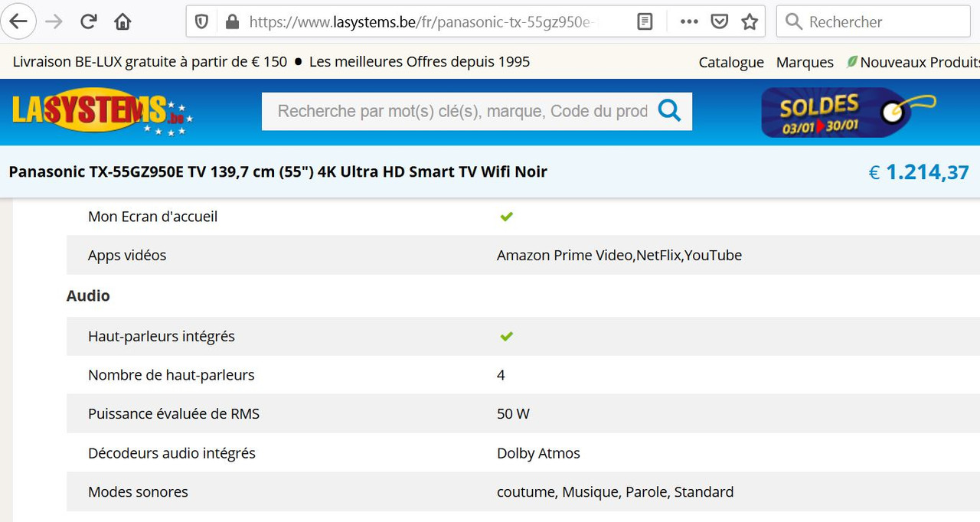Select the Mon Ecran d'accueil label
The height and width of the screenshot is (522, 980).
[152, 217]
